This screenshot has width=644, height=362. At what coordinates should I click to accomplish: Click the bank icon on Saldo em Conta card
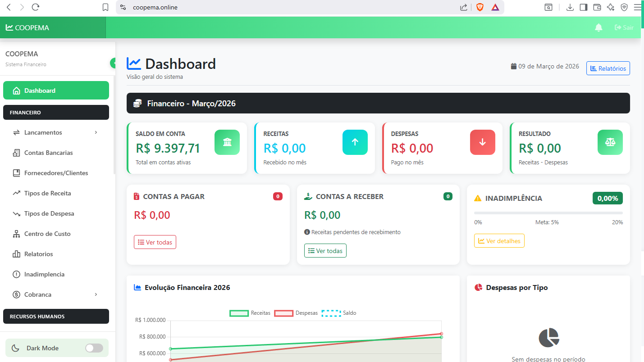click(x=227, y=142)
